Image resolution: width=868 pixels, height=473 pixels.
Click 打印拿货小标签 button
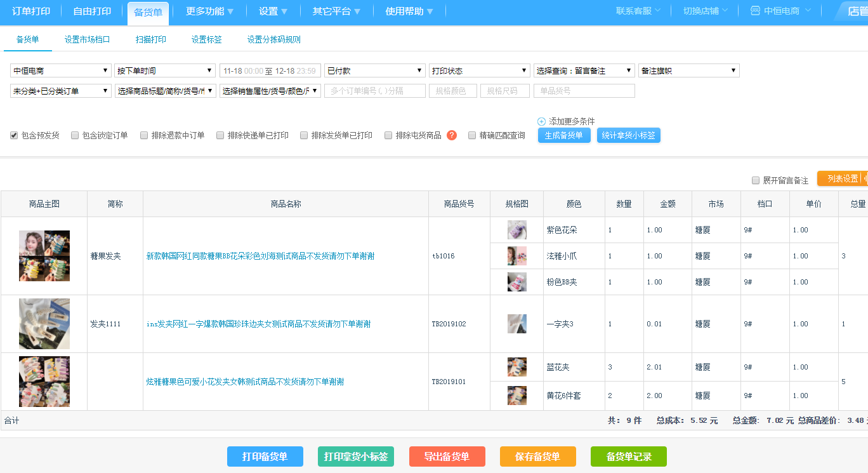[x=356, y=456]
